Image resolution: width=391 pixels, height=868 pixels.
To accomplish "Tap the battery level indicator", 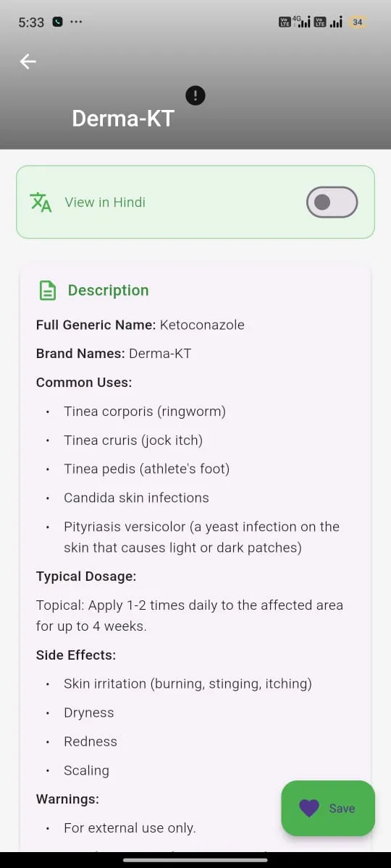I will pyautogui.click(x=358, y=22).
